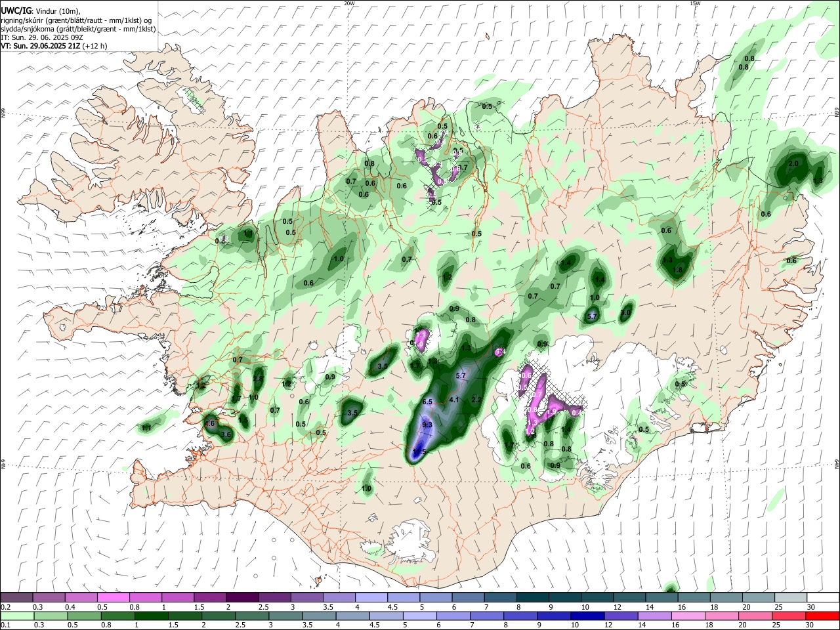Viewport: 840px width, 630px height.
Task: Pick the bright red rain swatch after 30
Action: click(822, 616)
